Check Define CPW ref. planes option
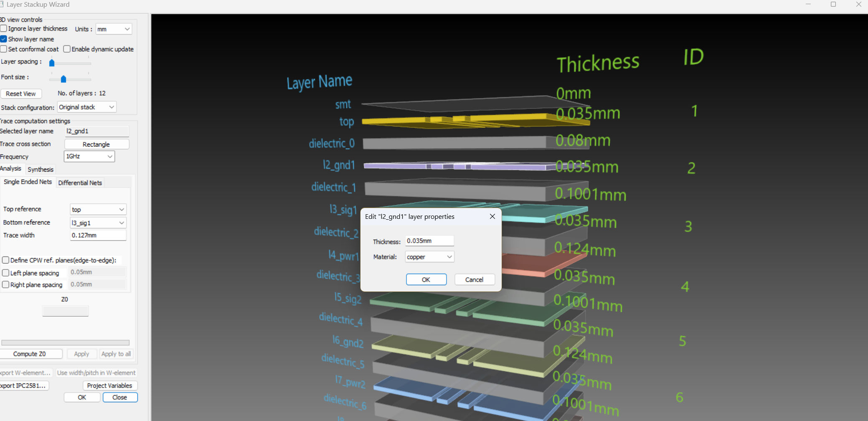The width and height of the screenshot is (868, 421). [6, 260]
